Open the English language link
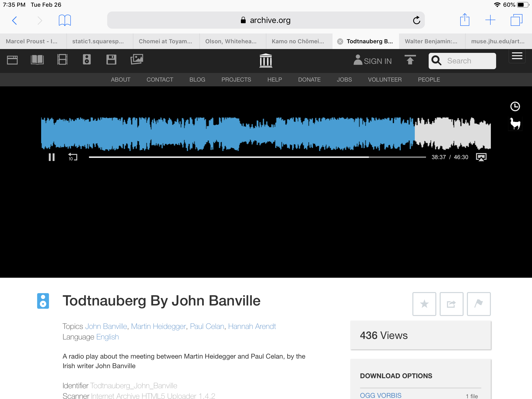The image size is (532, 399). point(107,337)
